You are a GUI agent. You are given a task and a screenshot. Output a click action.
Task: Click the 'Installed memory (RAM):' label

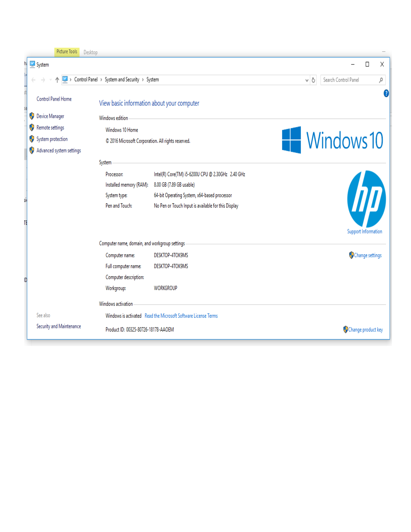point(127,185)
